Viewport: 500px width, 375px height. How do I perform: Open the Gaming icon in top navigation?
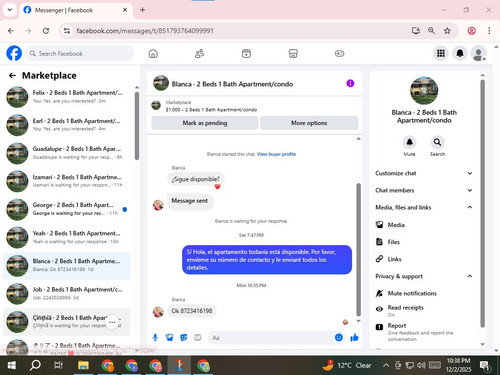coord(339,53)
